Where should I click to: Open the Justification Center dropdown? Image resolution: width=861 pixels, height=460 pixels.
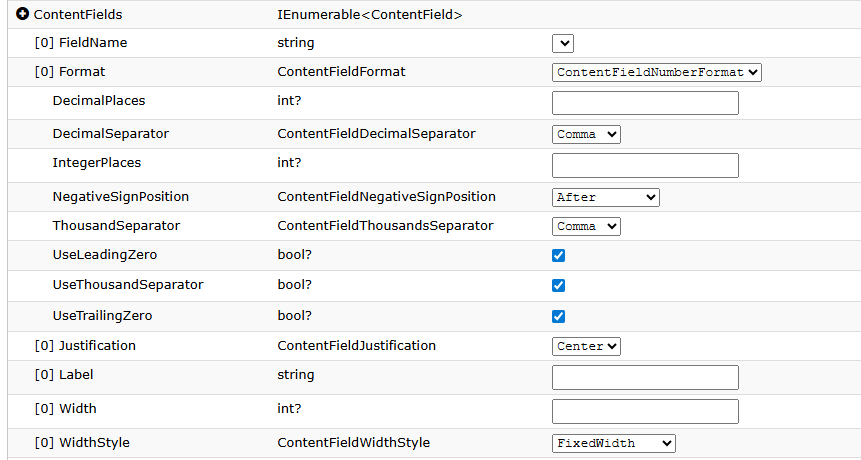[x=586, y=346]
